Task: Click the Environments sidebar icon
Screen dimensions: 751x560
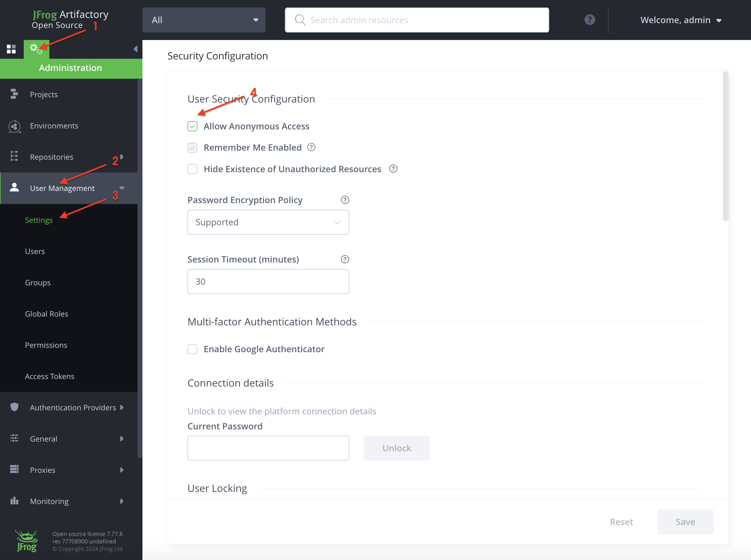Action: tap(14, 126)
